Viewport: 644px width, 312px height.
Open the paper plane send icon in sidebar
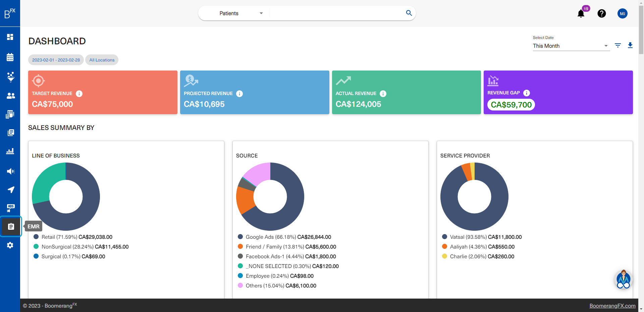[x=11, y=190]
